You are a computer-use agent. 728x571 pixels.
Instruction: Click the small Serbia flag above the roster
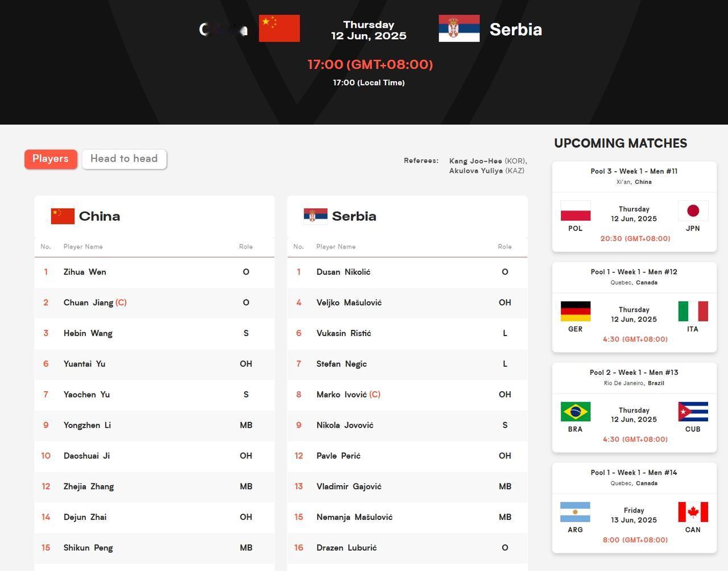(x=316, y=216)
